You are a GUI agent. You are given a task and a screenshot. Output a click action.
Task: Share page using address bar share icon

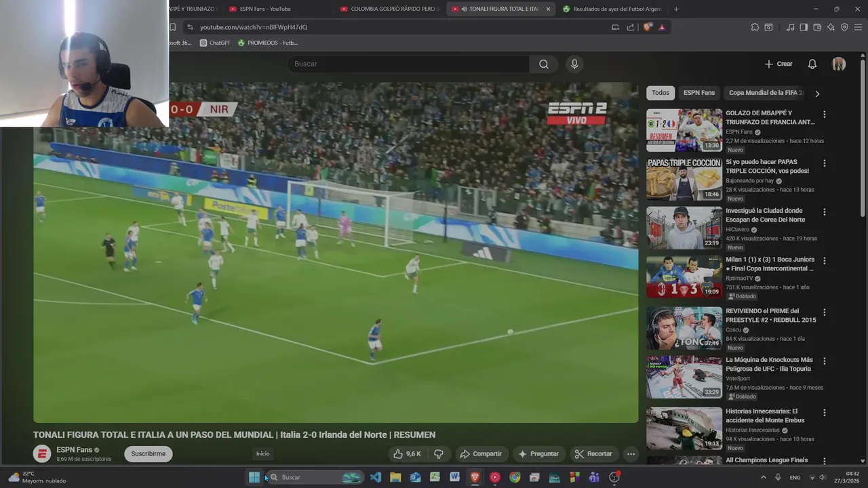[631, 27]
